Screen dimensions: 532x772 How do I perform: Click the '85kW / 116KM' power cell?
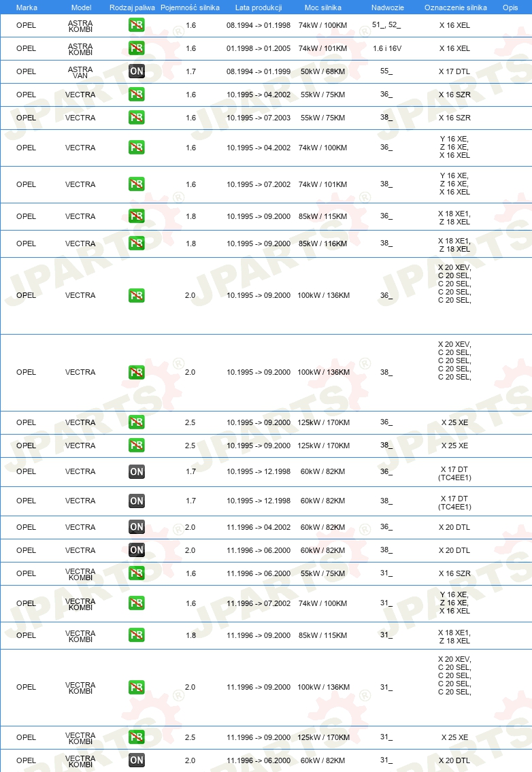322,244
